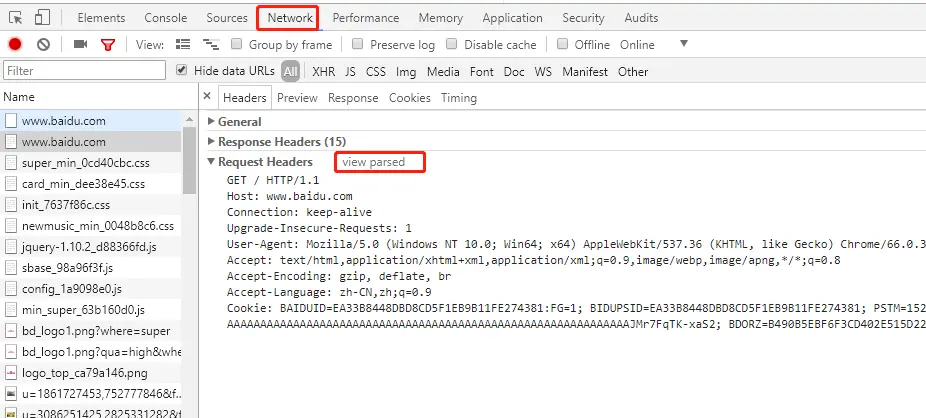
Task: Open the Security tab
Action: (x=583, y=18)
